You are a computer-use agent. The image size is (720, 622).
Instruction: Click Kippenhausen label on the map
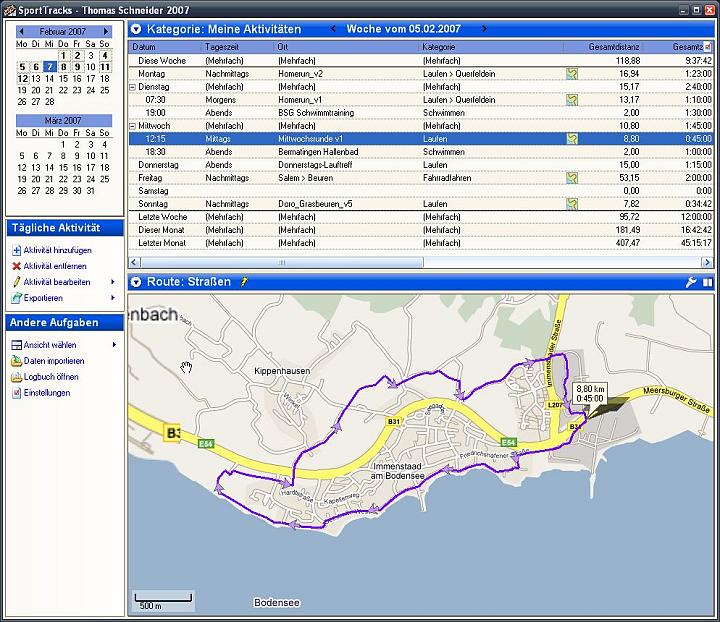pyautogui.click(x=282, y=371)
